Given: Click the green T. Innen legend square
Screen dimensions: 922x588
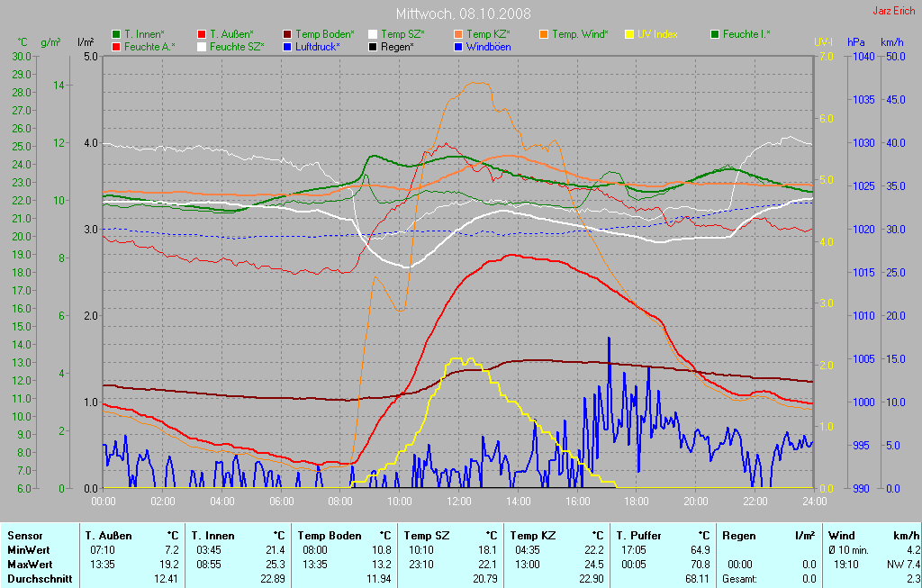Looking at the screenshot, I should (116, 34).
